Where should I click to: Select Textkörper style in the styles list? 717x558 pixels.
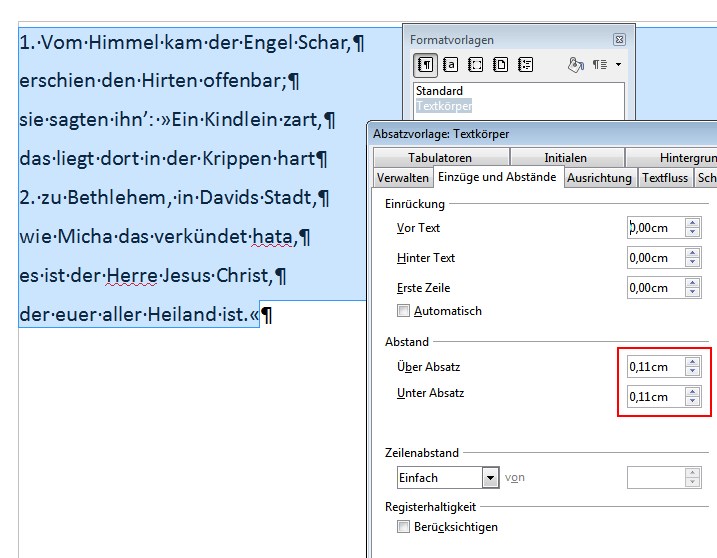(444, 106)
